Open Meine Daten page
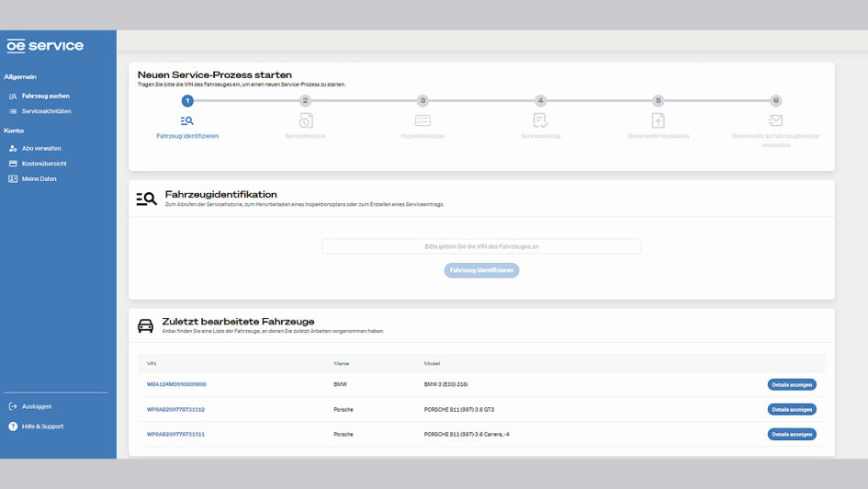Screen dimensions: 868x489 tap(39, 179)
